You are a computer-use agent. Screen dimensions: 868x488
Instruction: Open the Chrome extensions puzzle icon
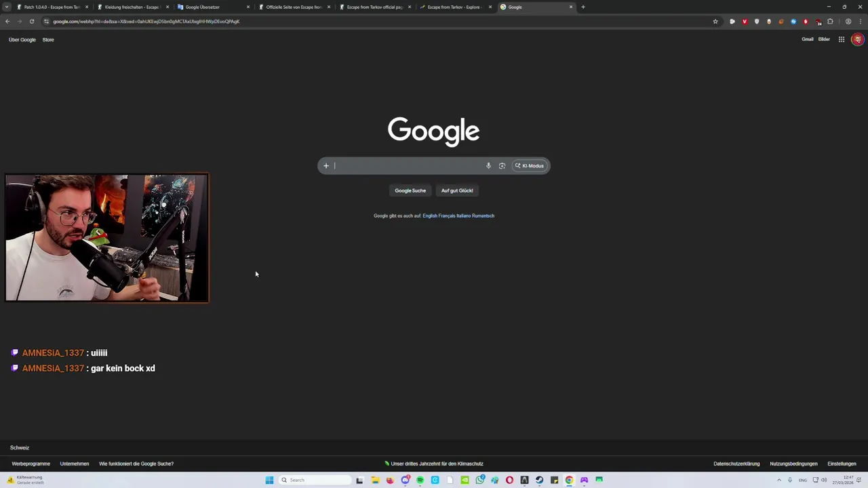[830, 21]
